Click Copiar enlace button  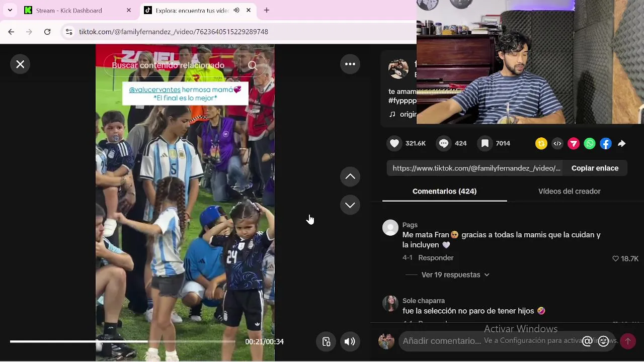pos(595,168)
